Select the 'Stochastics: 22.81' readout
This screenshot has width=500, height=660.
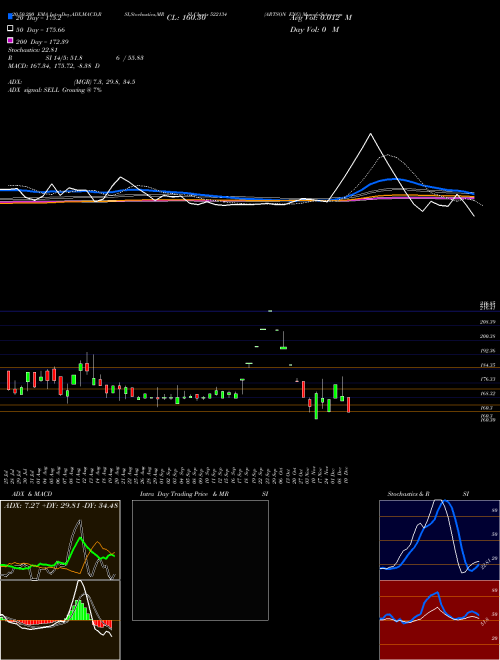tap(32, 50)
